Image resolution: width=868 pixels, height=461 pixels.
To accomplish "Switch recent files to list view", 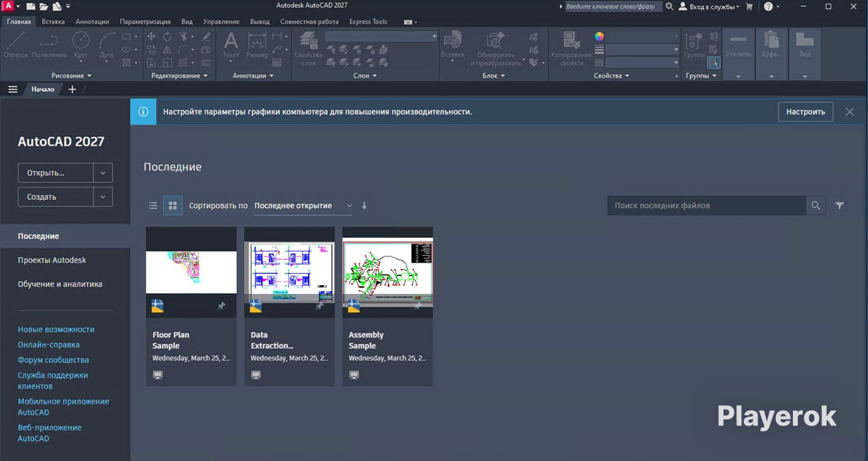I will [153, 205].
